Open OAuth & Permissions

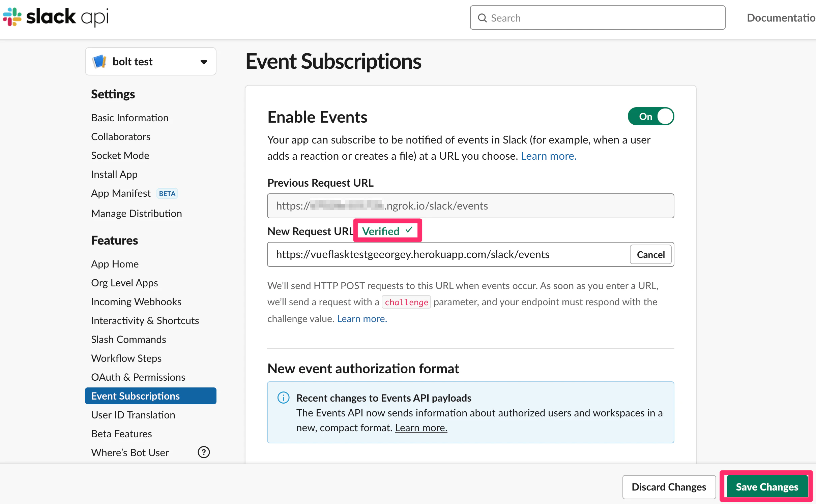[x=138, y=377]
